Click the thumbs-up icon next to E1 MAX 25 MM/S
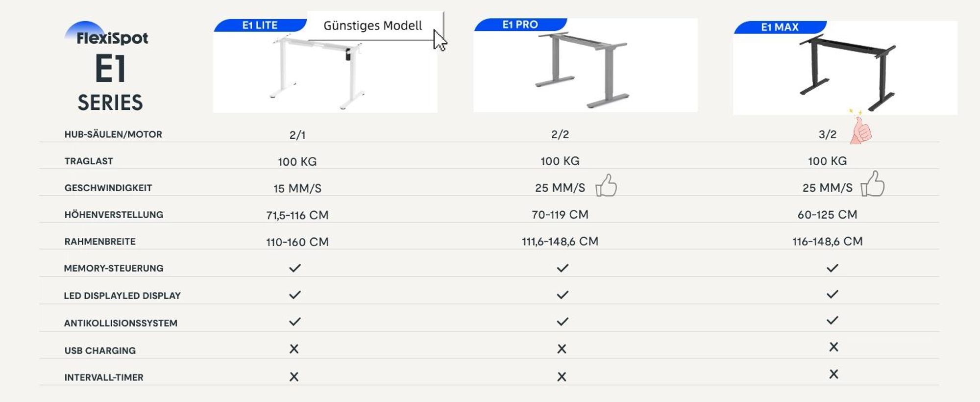This screenshot has width=980, height=402. point(873,184)
